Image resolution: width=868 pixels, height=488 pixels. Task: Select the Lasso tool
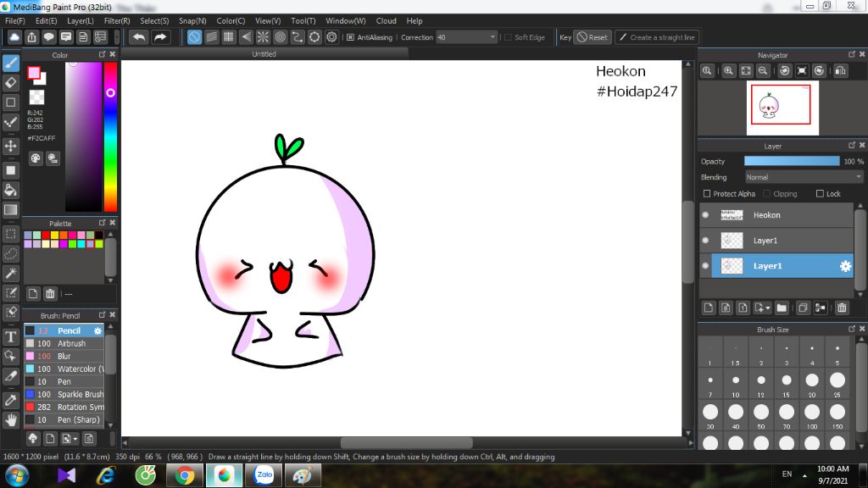(x=11, y=254)
